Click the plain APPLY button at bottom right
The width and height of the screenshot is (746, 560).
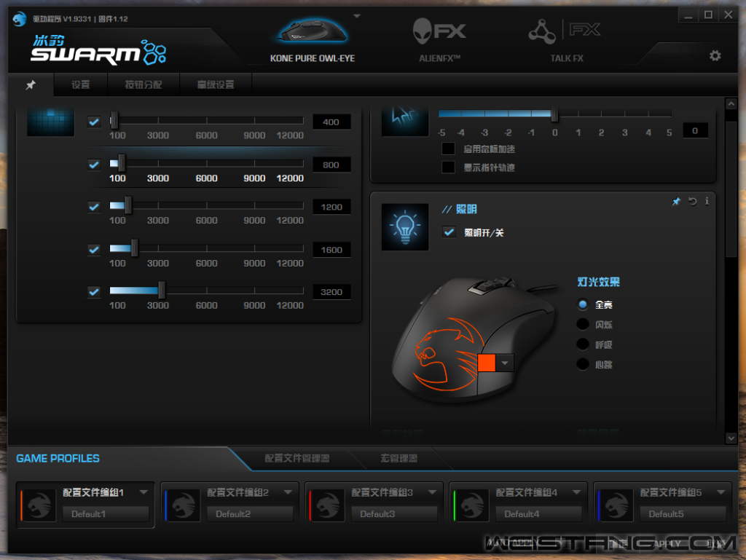pyautogui.click(x=667, y=543)
